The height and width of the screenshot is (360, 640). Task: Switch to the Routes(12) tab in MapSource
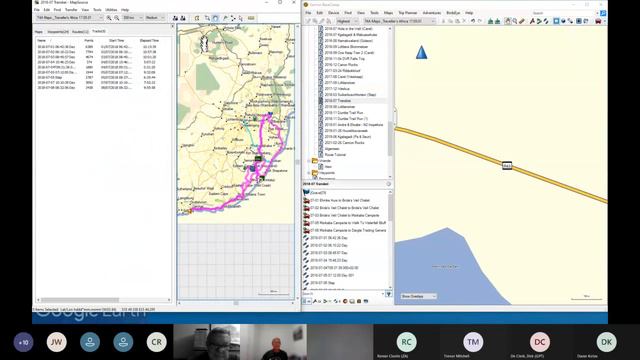[x=80, y=31]
